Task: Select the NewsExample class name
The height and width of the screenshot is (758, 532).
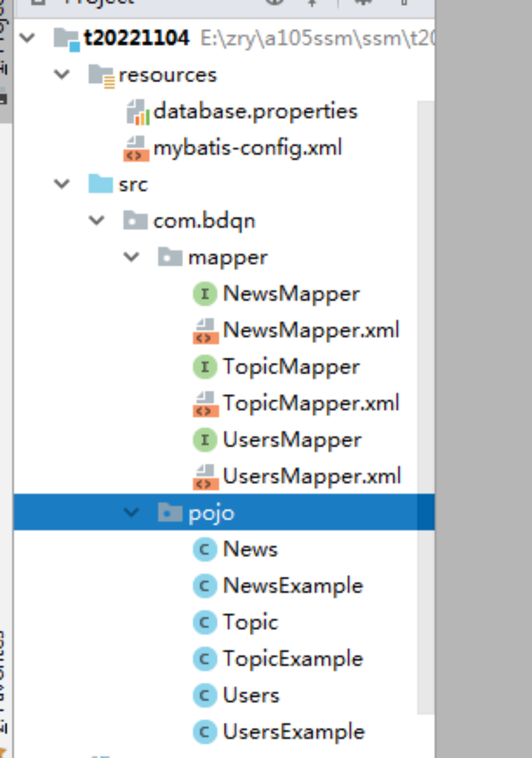Action: tap(293, 586)
